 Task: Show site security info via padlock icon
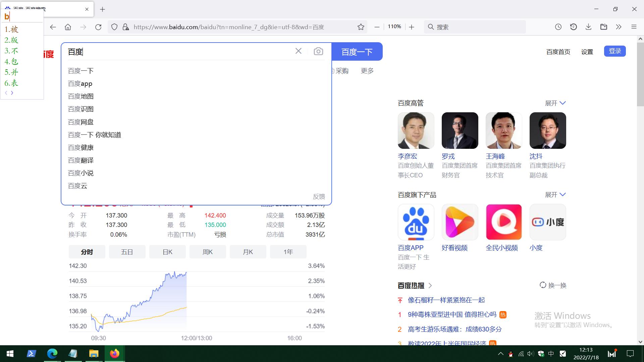click(x=126, y=27)
